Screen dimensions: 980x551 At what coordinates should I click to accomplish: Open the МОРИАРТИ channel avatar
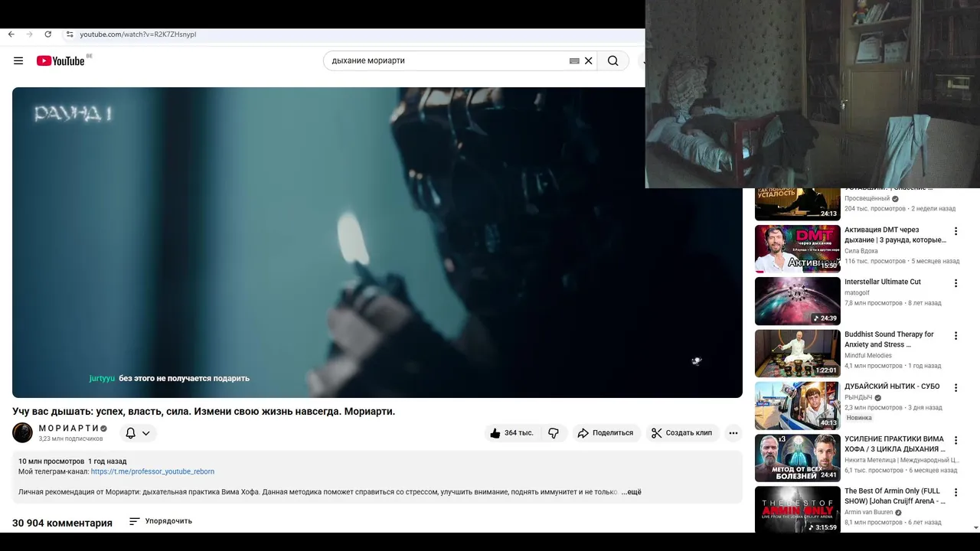[22, 433]
